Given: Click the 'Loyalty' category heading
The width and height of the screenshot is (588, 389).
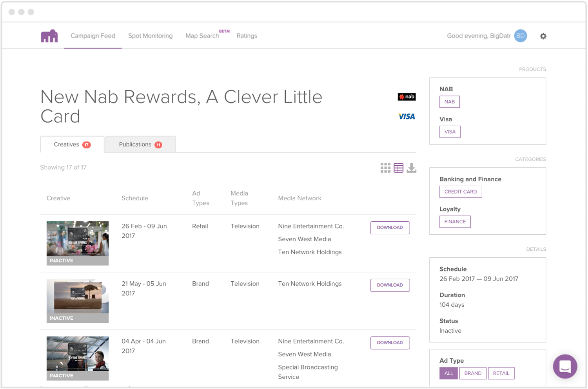Looking at the screenshot, I should [450, 209].
